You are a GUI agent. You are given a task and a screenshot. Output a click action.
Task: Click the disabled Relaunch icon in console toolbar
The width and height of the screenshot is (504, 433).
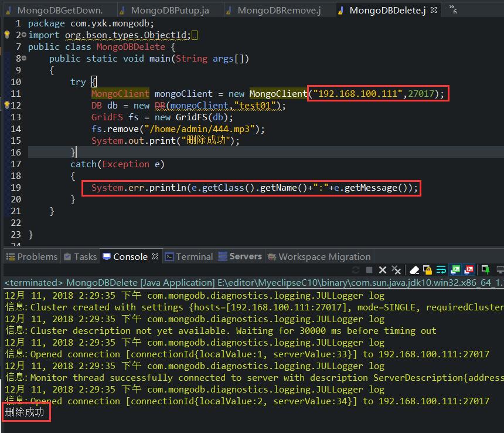pyautogui.click(x=356, y=270)
